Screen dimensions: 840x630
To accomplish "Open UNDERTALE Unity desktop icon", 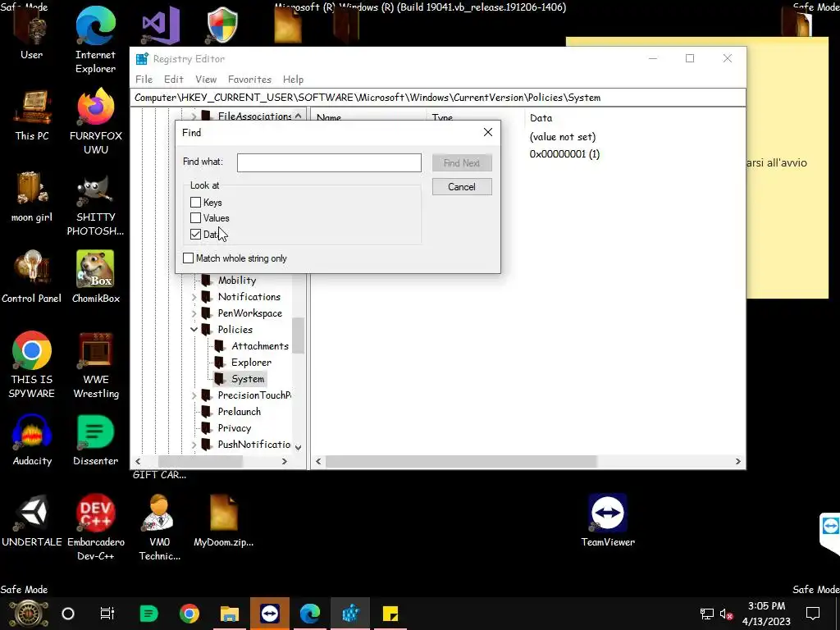I will 32,521.
